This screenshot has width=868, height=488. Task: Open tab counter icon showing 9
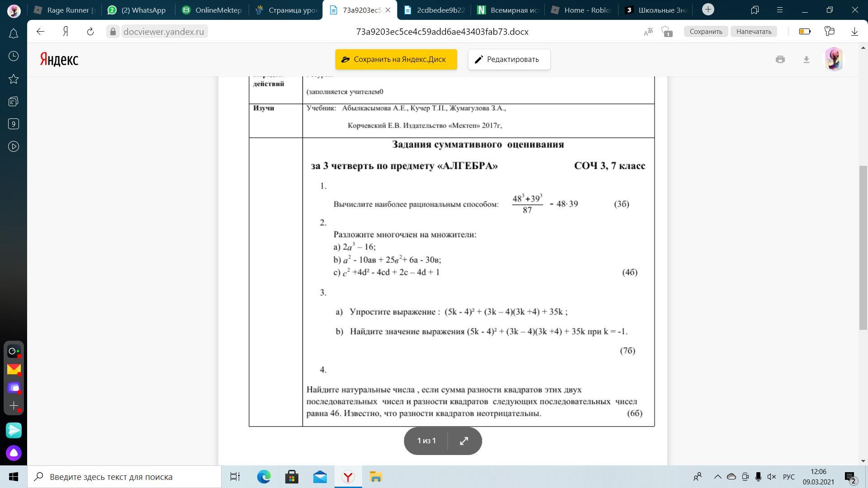pos(14,124)
